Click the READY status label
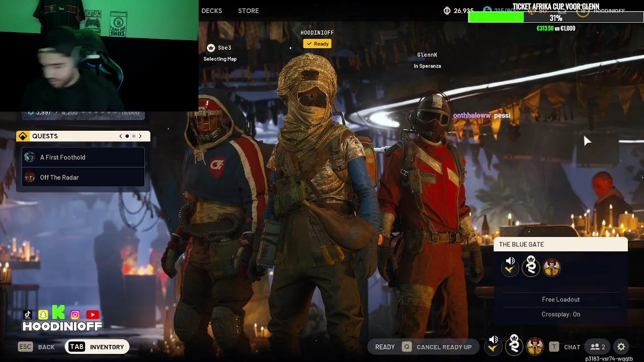This screenshot has height=362, width=644. click(385, 347)
